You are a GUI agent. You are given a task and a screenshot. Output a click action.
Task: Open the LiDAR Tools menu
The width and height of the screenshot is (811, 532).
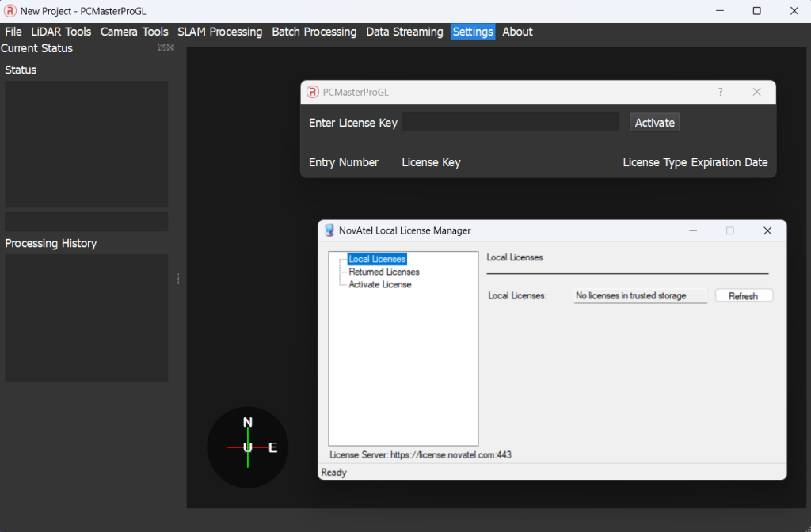61,32
